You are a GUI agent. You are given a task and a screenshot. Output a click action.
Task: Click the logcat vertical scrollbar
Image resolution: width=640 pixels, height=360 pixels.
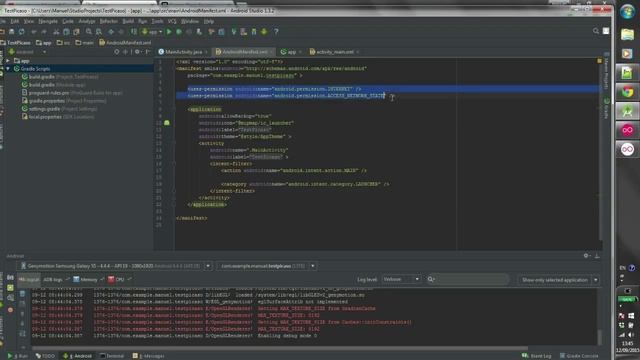(x=600, y=337)
